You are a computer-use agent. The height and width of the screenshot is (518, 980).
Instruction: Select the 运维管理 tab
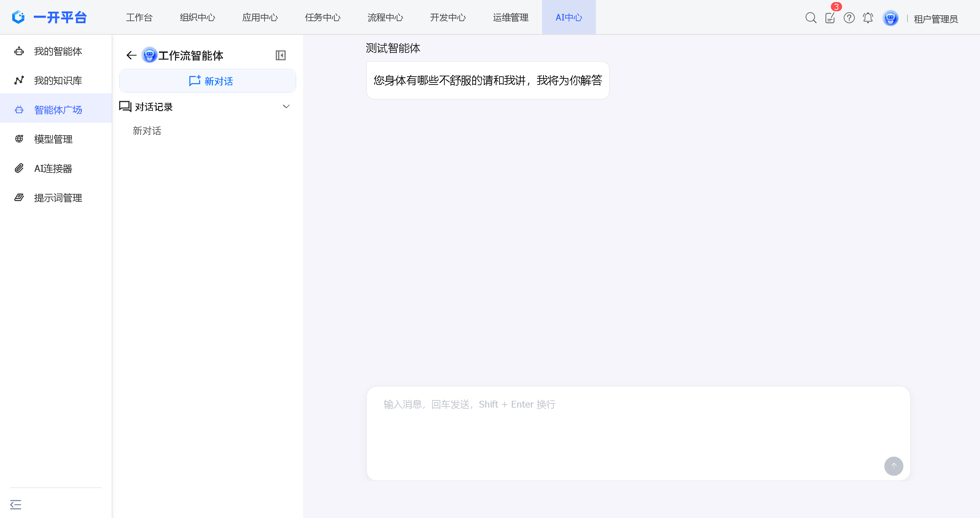510,17
